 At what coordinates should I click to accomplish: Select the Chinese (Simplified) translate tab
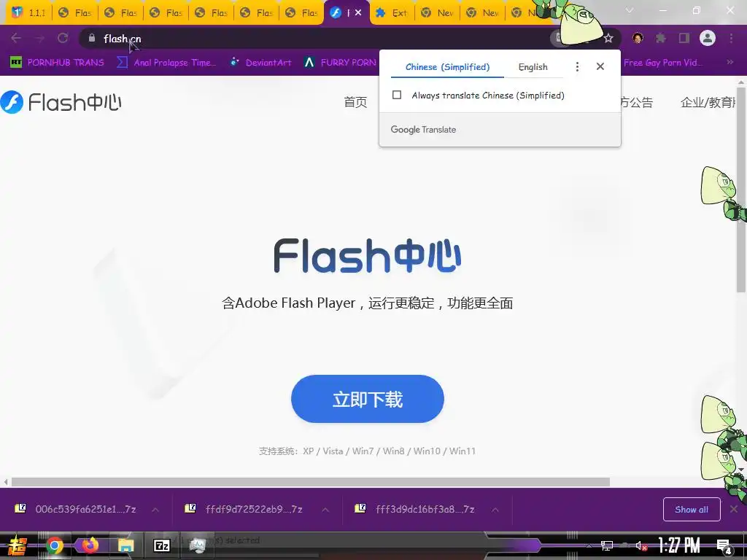(x=447, y=67)
